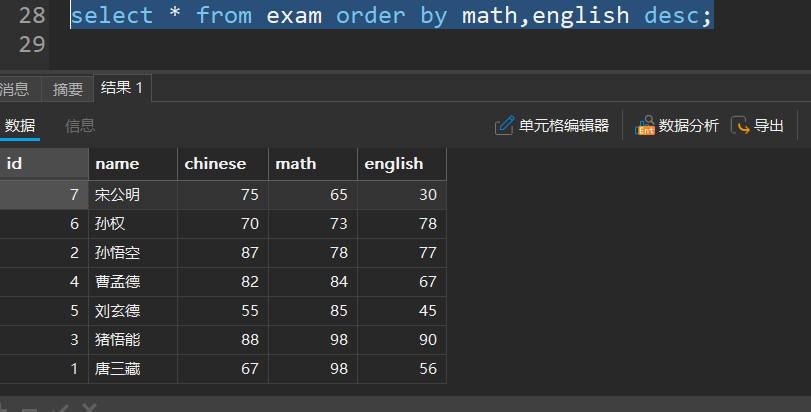Click id cell 4 in 曹孟德 row
The height and width of the screenshot is (412, 811).
[x=44, y=282]
